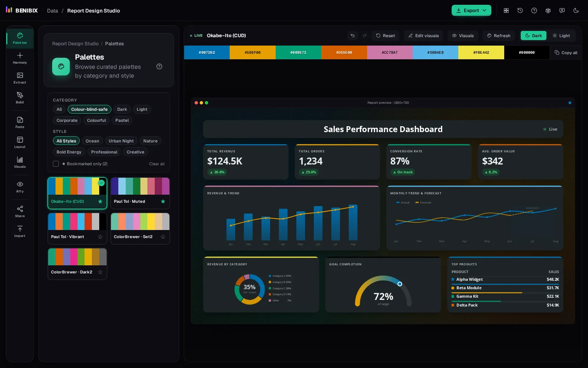Select the Professional style filter
Image resolution: width=588 pixels, height=368 pixels.
[x=104, y=152]
